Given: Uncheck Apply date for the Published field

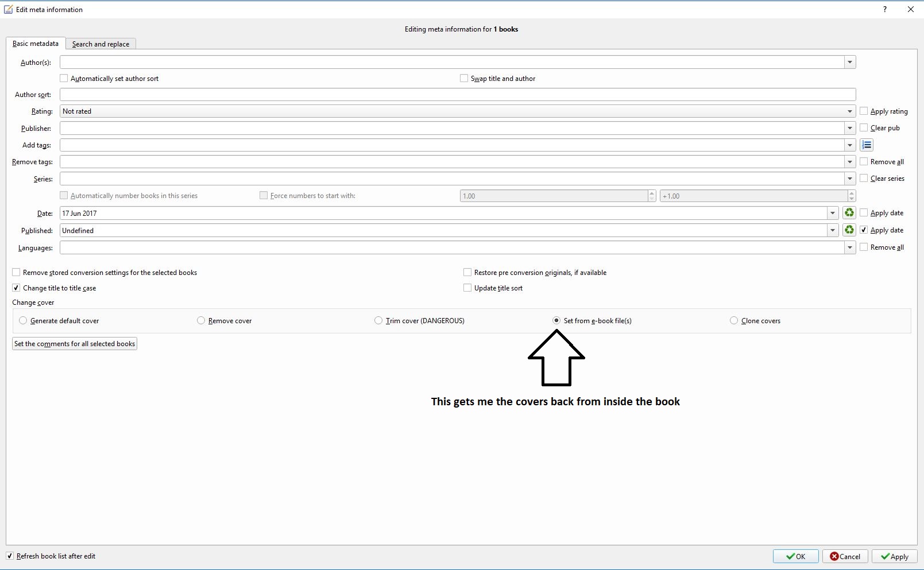Looking at the screenshot, I should [864, 230].
